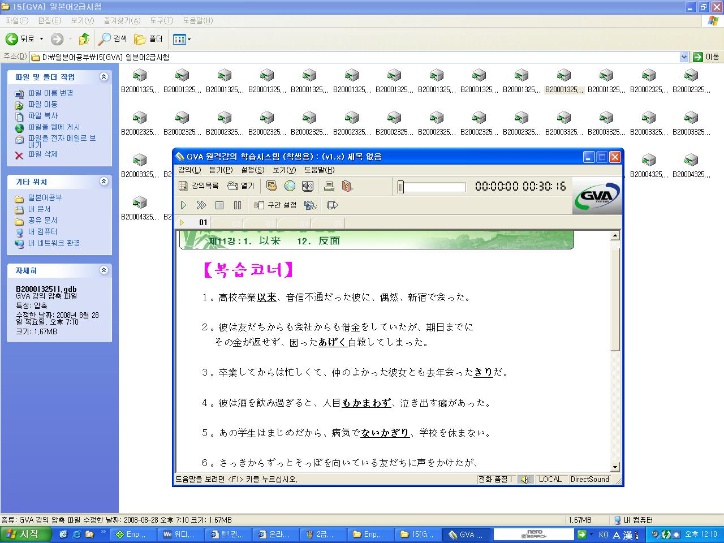Image resolution: width=724 pixels, height=543 pixels.
Task: Collapse the 기타 위치 panel
Action: click(x=104, y=181)
